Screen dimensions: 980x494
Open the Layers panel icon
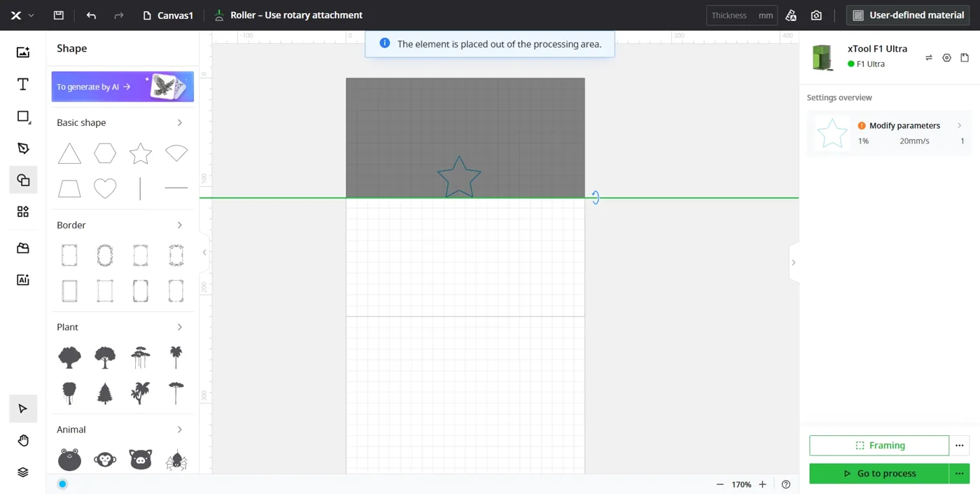(23, 472)
